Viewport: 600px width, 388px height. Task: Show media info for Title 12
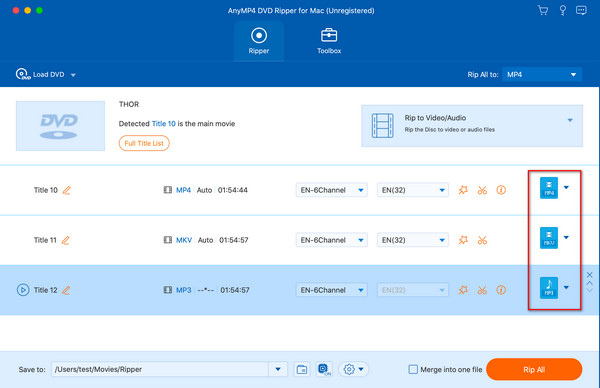501,290
